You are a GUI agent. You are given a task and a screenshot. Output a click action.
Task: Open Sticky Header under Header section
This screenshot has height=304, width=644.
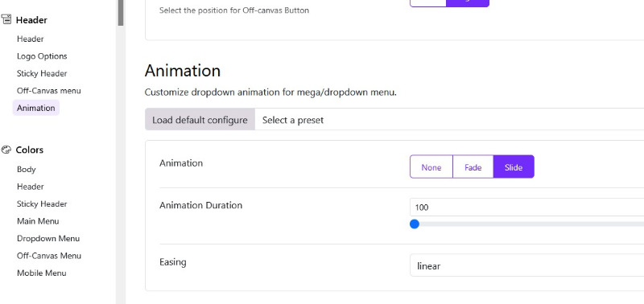pos(42,73)
